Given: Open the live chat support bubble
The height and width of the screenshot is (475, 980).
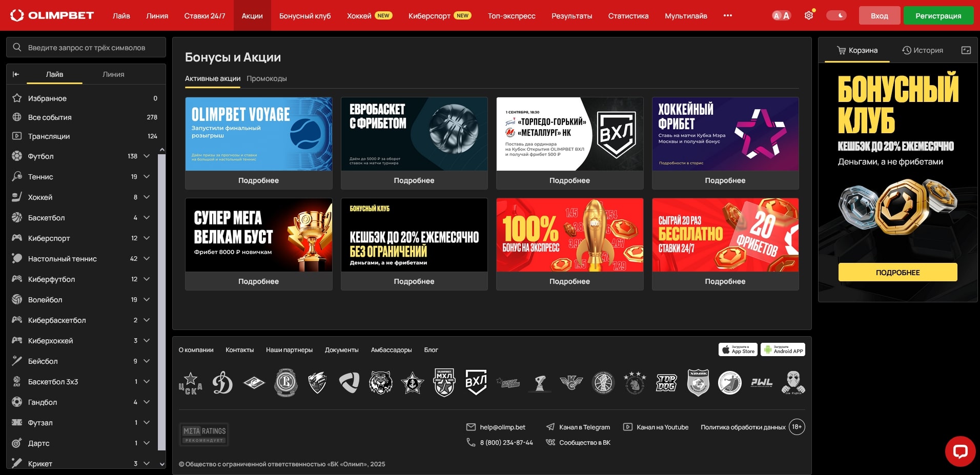Looking at the screenshot, I should tap(959, 451).
